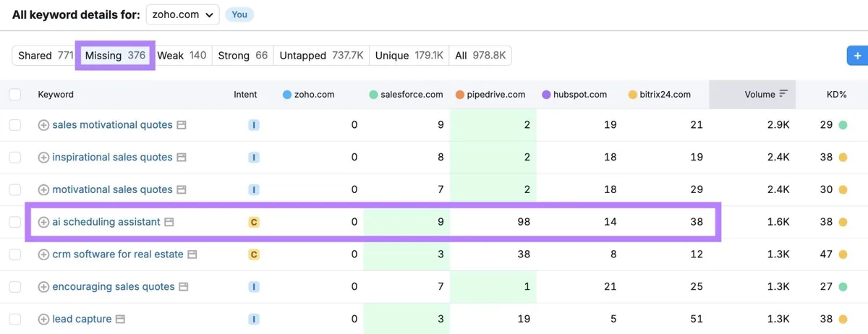
Task: Click intent badge for 'lead capture'
Action: coord(254,320)
